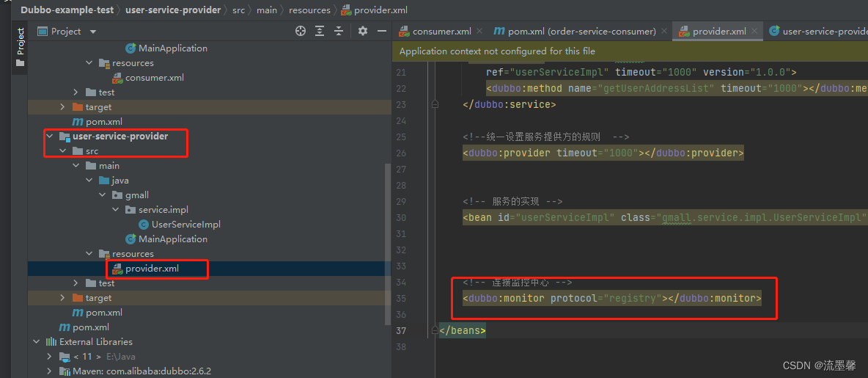
Task: Open the Project view dropdown
Action: pos(92,32)
